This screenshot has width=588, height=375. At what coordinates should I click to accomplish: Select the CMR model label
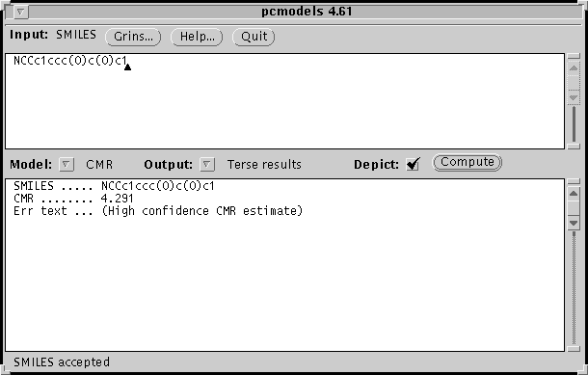99,165
